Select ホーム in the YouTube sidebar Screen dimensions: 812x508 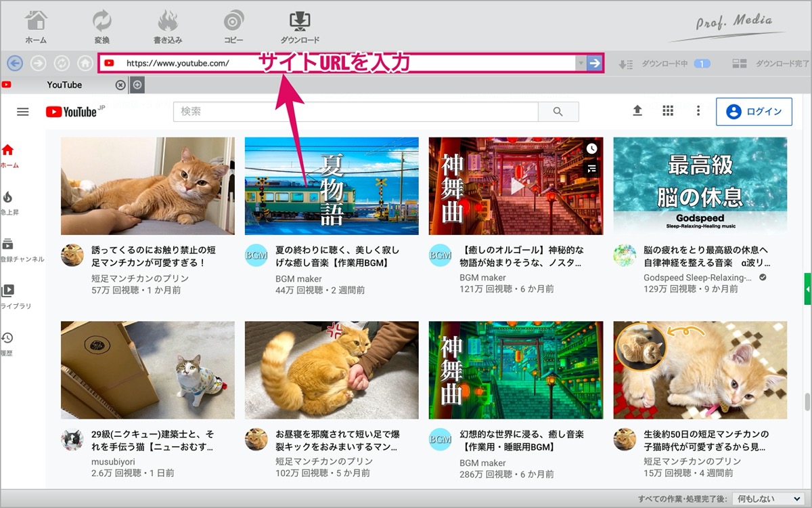9,156
